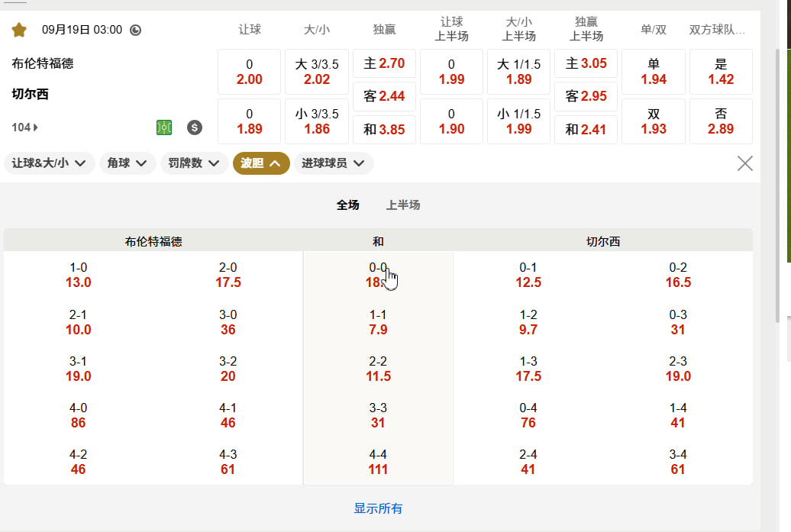791x532 pixels.
Task: Expand the 进球球员 dropdown
Action: point(334,163)
